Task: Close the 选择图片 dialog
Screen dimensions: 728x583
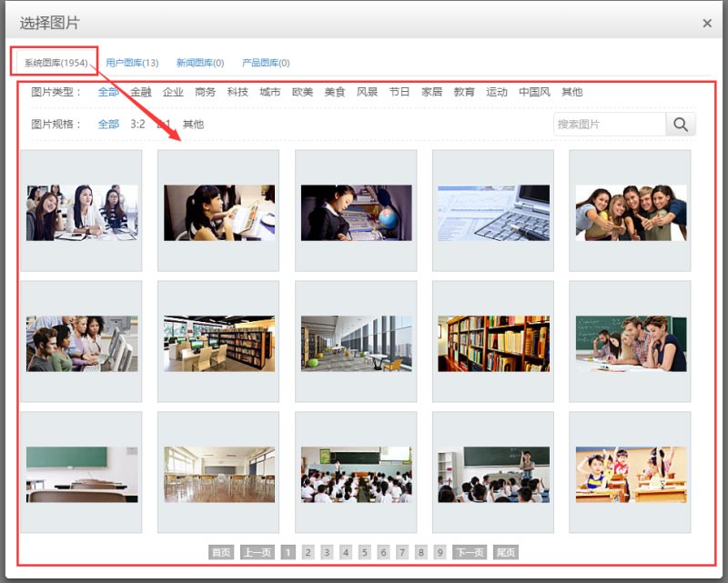Action: coord(707,24)
